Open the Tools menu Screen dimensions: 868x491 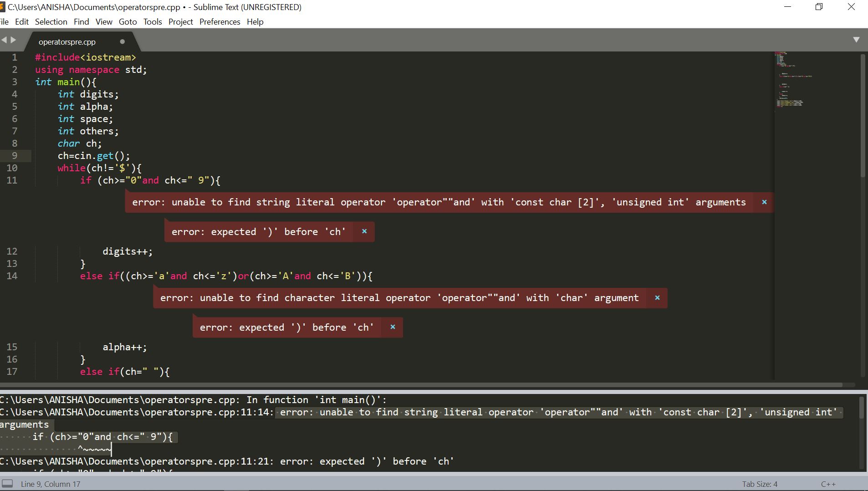(153, 22)
